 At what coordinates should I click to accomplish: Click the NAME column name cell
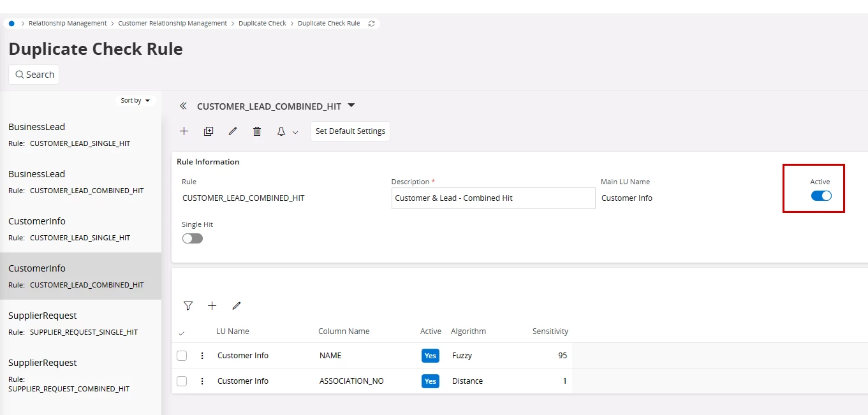[x=330, y=356]
